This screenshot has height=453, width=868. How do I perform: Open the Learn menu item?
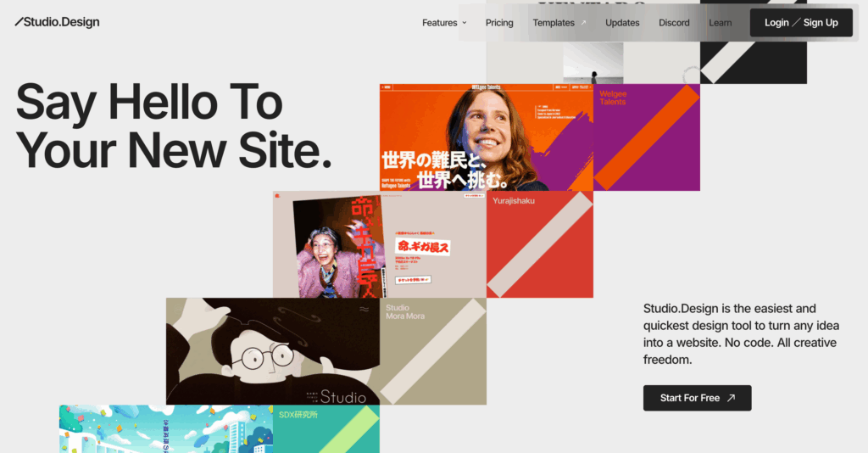[721, 23]
